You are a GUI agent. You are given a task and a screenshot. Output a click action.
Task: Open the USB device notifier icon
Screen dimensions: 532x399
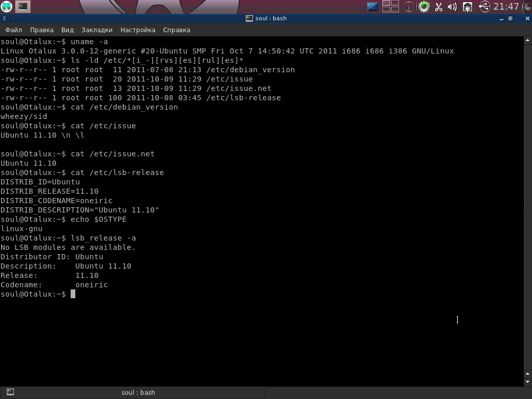[x=485, y=6]
